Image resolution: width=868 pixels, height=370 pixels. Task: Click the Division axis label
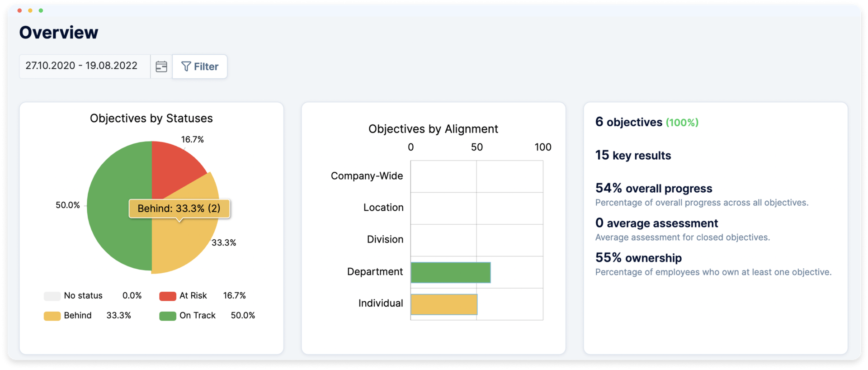[385, 239]
